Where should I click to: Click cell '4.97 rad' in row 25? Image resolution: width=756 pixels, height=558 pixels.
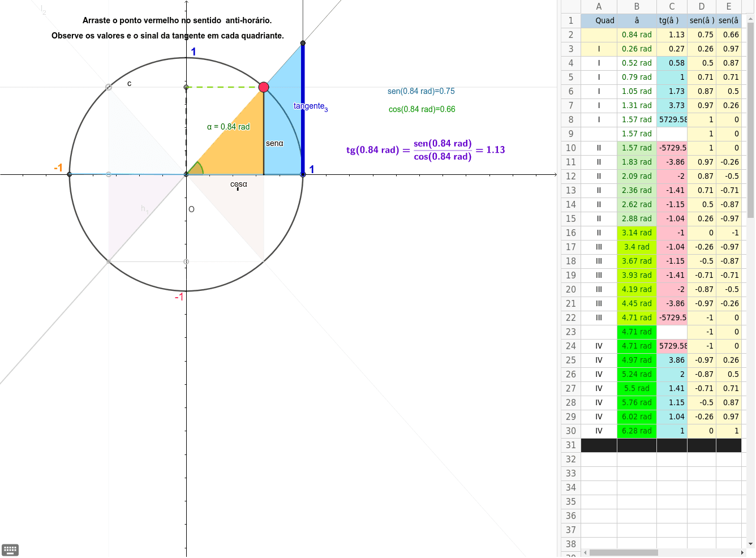(637, 360)
